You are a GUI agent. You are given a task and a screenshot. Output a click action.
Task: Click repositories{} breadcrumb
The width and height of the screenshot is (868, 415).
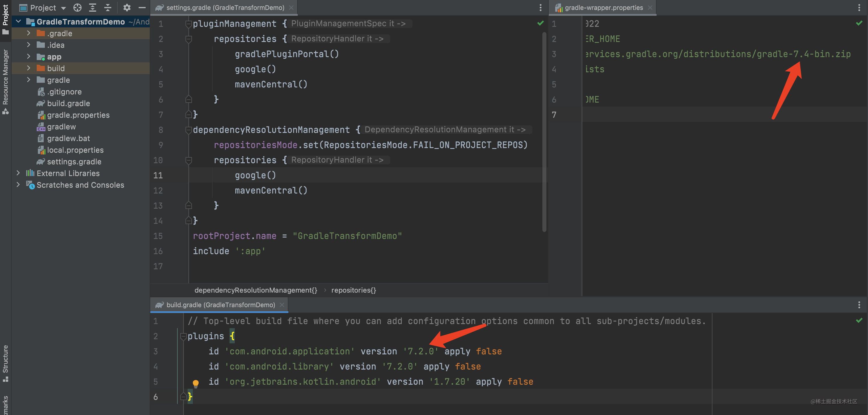point(354,290)
